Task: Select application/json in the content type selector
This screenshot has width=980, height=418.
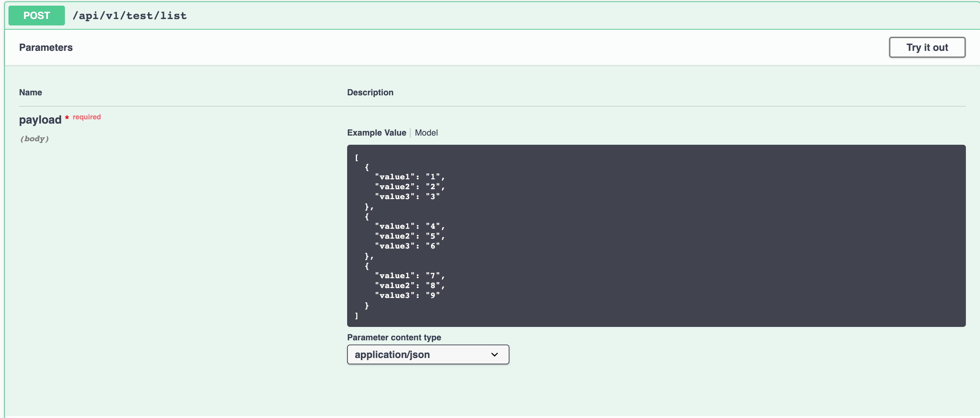Action: tap(392, 354)
